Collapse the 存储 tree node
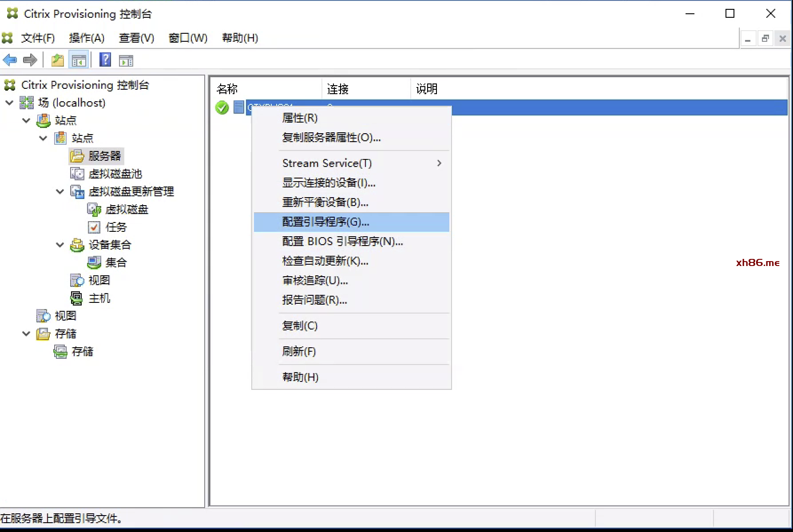 click(x=26, y=333)
